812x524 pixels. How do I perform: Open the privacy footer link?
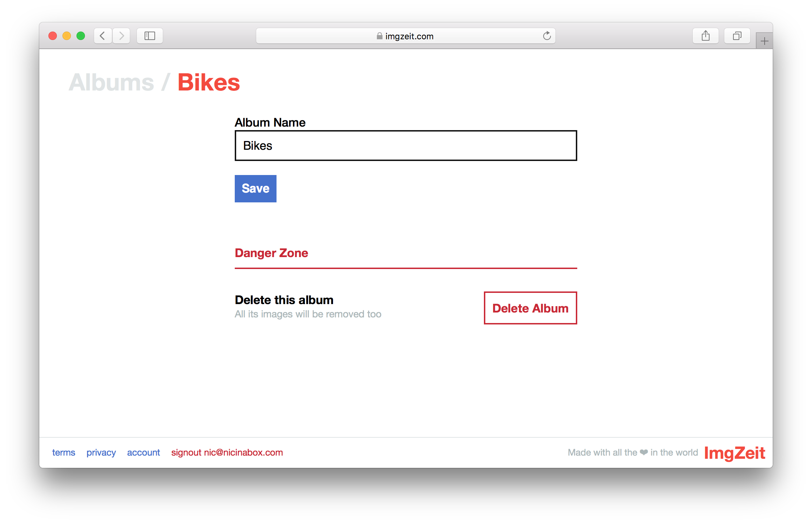tap(101, 452)
